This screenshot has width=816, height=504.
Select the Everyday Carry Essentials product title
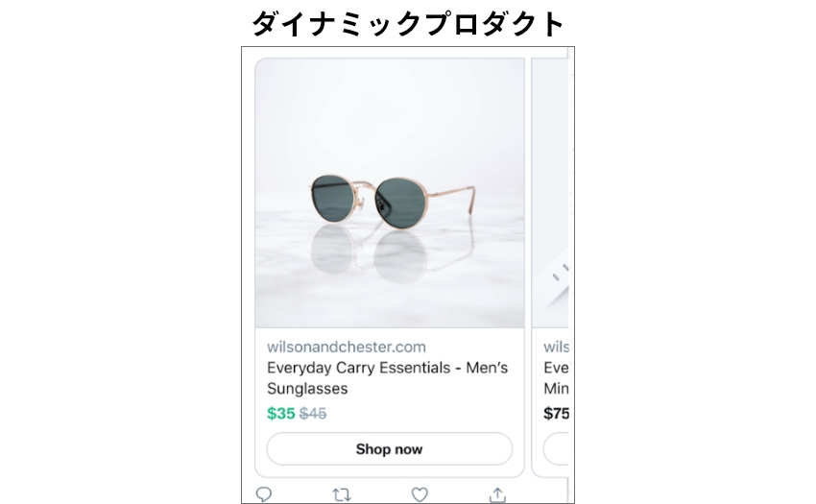point(387,378)
